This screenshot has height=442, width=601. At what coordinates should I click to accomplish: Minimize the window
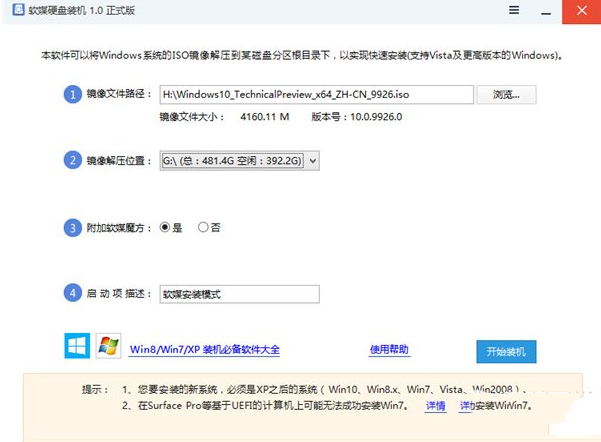tap(546, 12)
